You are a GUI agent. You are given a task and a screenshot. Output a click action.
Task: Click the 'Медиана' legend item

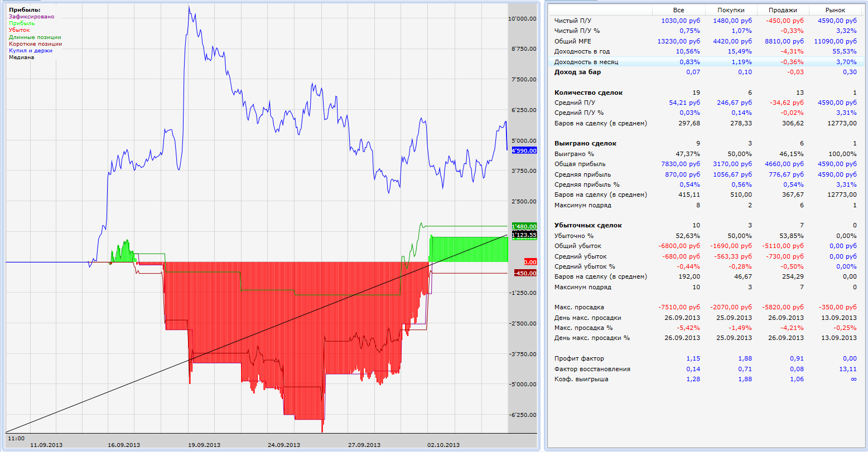point(21,57)
